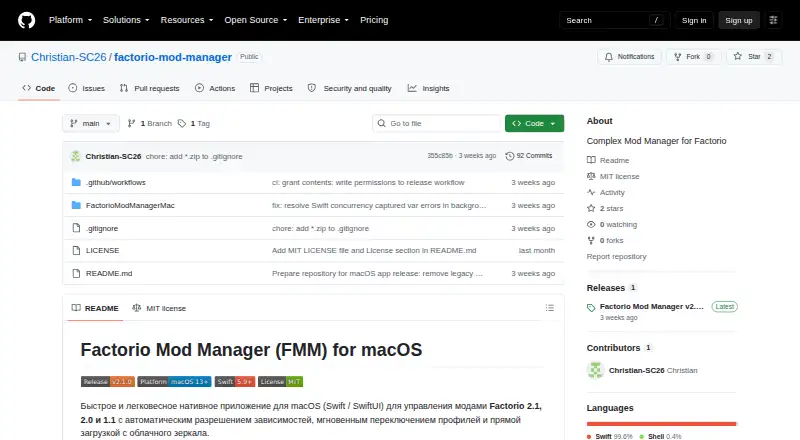
Task: Open the appearance settings icon in header
Action: tap(773, 20)
